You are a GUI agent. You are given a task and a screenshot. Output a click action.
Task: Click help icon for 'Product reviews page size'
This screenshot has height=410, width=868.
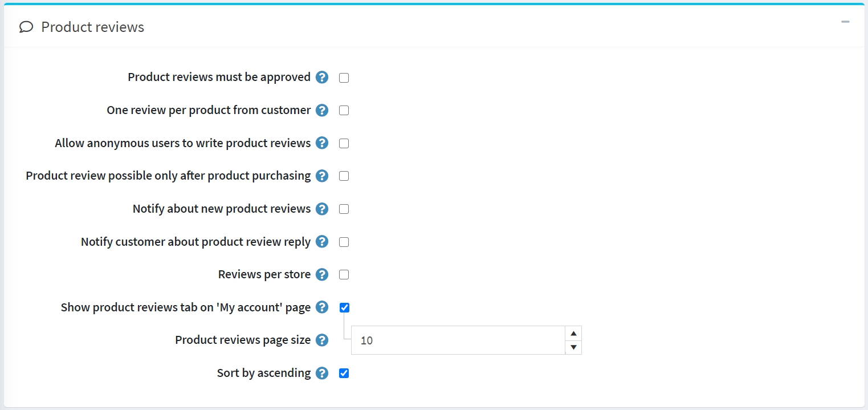pyautogui.click(x=322, y=340)
